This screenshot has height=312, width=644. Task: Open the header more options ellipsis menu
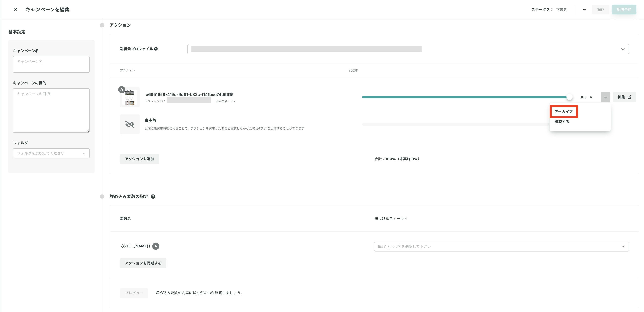coord(585,9)
